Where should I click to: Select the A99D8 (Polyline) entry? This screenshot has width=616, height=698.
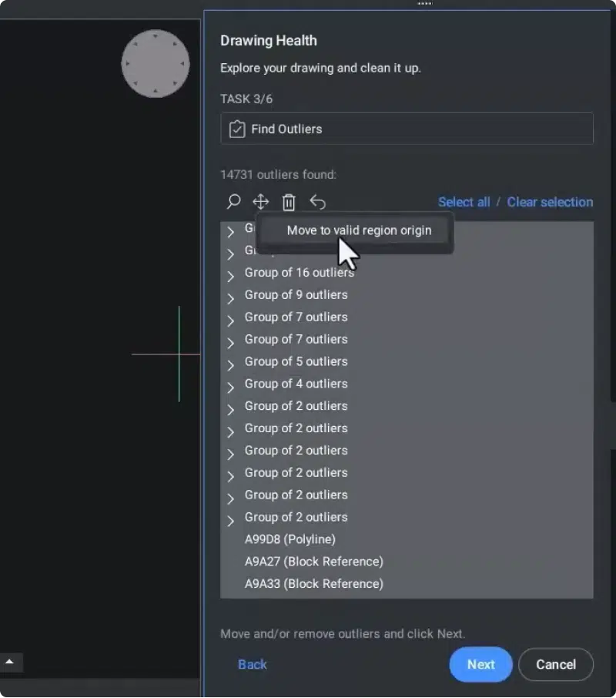(290, 539)
